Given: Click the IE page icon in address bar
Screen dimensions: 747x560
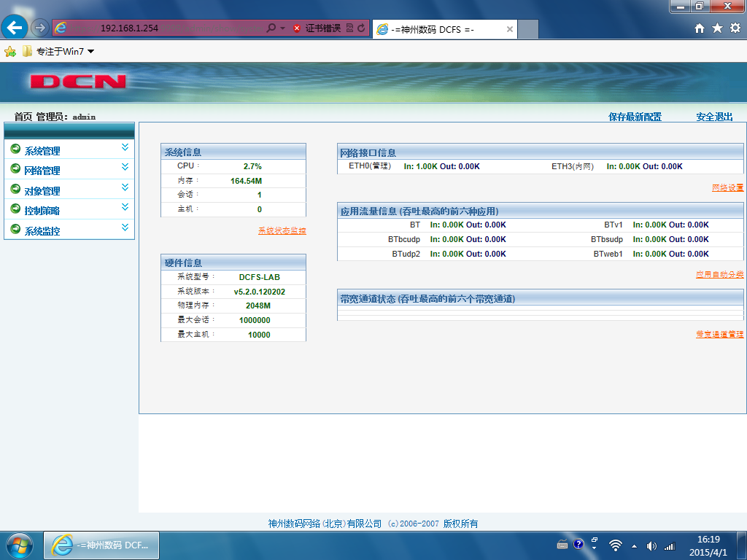Looking at the screenshot, I should point(61,28).
